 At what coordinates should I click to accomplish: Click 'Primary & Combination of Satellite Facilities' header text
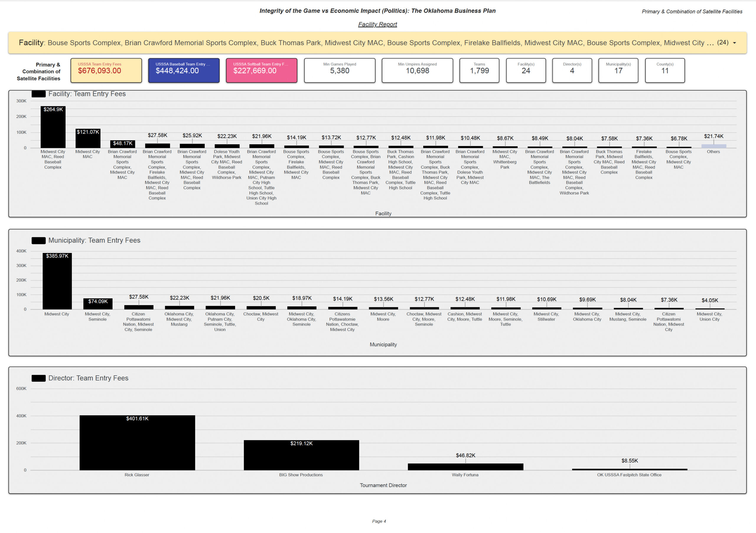tap(692, 12)
